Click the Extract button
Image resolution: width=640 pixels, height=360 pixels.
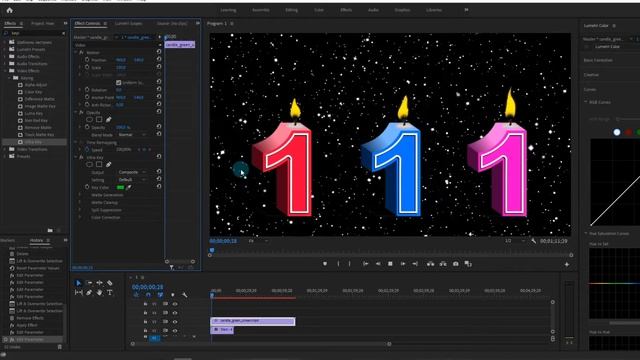pos(443,264)
